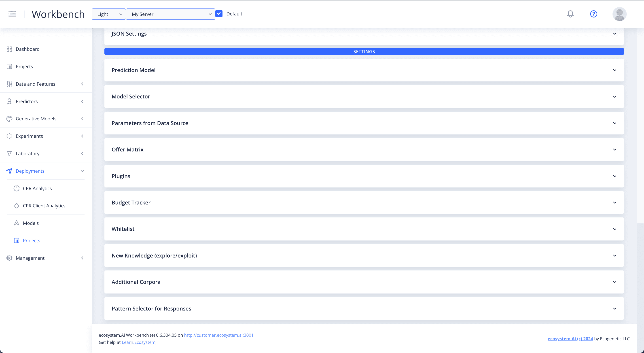This screenshot has width=644, height=353.
Task: Click the hamburger menu icon
Action: [12, 14]
